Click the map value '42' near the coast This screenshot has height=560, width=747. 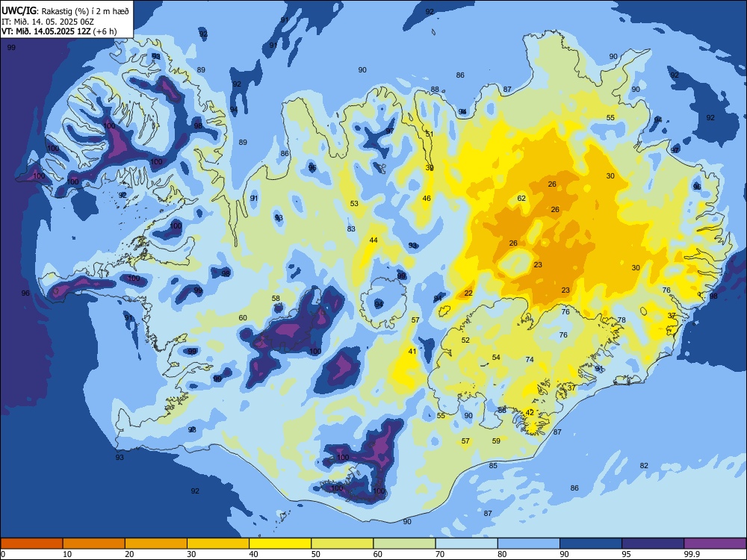click(530, 412)
